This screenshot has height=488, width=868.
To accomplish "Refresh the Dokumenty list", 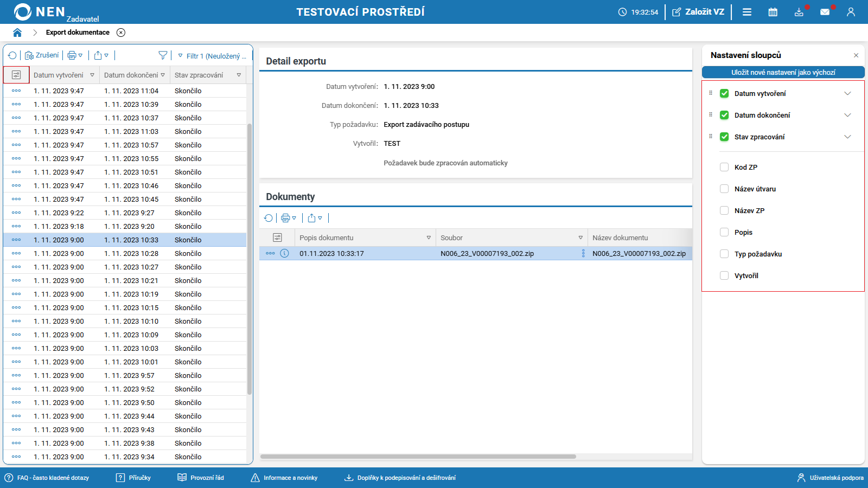I will 269,218.
